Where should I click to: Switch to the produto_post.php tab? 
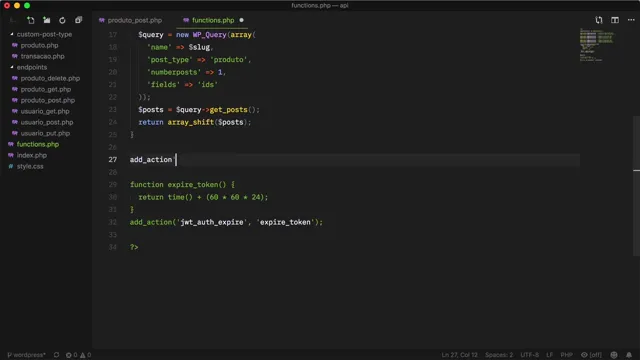coord(131,20)
